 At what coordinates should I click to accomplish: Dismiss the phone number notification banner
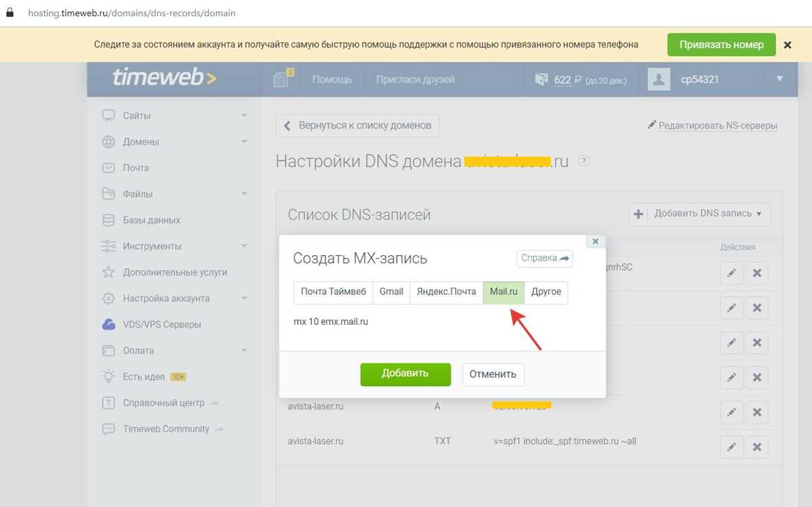pyautogui.click(x=788, y=45)
